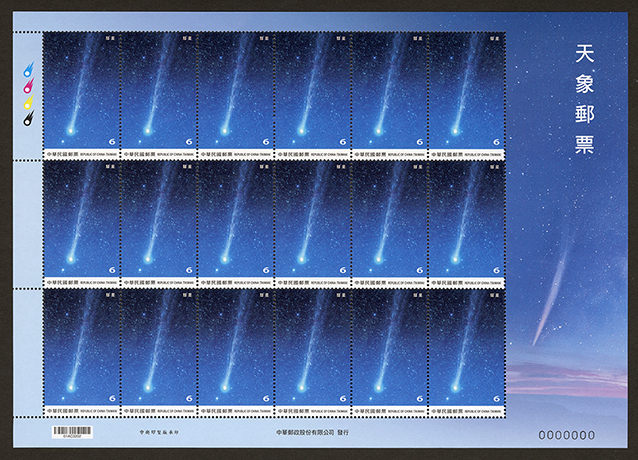Screen dimensions: 638x460
Task: Click the small printer imprint text beside the barcode
Action: [x=159, y=432]
